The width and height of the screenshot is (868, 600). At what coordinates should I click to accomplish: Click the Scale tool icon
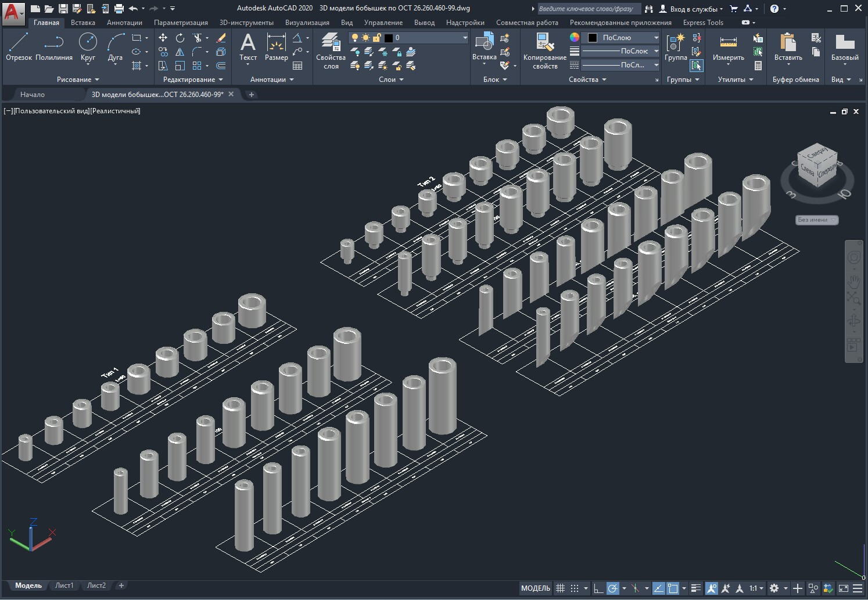[180, 66]
